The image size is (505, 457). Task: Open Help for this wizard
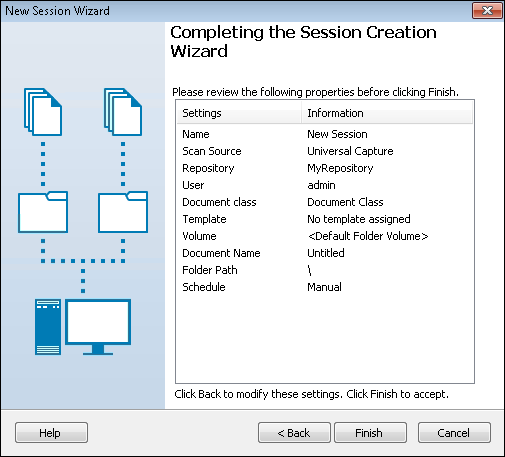point(51,433)
